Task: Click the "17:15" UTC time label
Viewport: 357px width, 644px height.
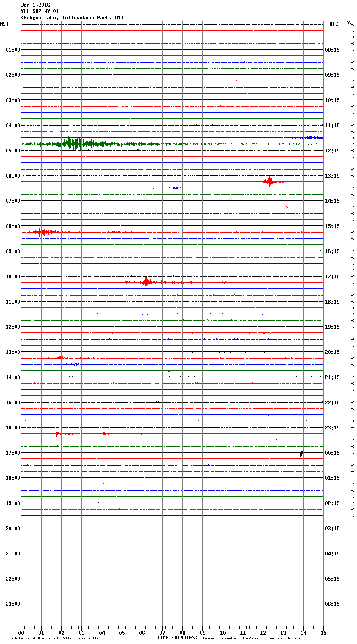Action: (x=332, y=277)
